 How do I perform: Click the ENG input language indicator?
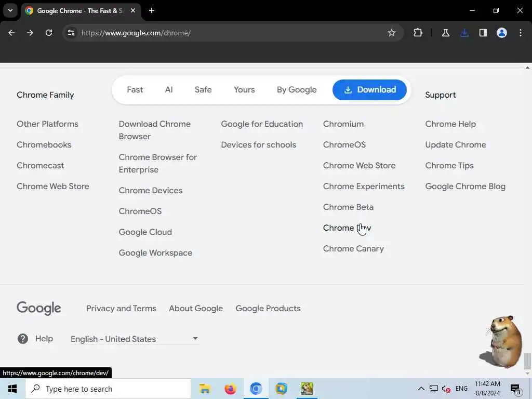(x=461, y=389)
